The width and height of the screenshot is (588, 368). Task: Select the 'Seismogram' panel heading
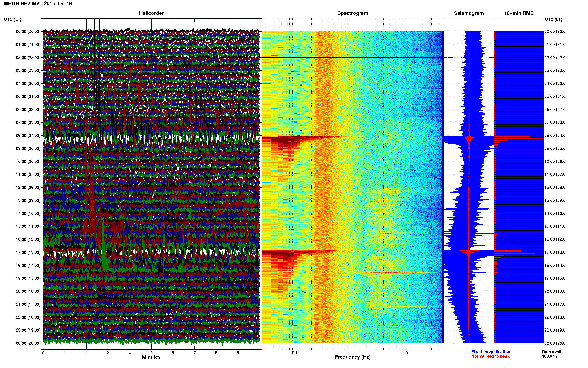(469, 13)
